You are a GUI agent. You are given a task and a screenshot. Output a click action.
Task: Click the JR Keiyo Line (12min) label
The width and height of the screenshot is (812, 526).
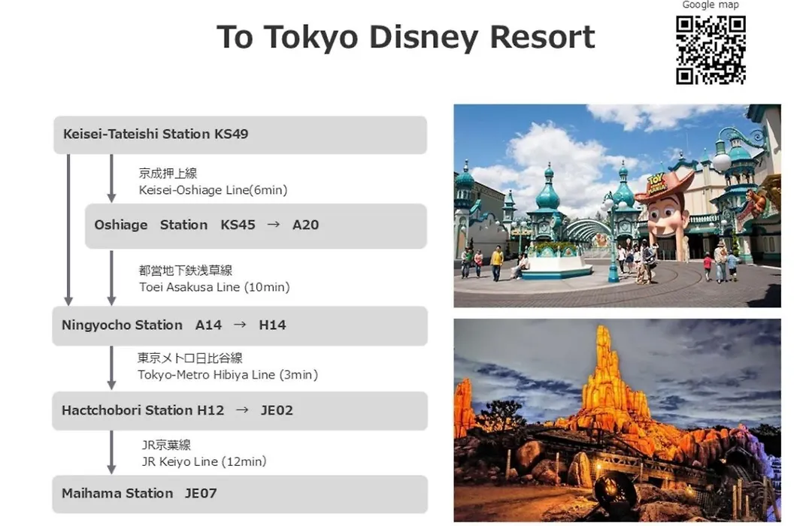click(x=204, y=461)
